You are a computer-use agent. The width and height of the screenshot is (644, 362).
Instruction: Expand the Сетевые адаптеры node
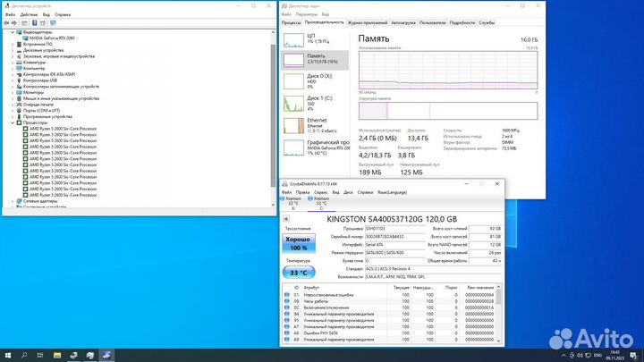[13, 201]
